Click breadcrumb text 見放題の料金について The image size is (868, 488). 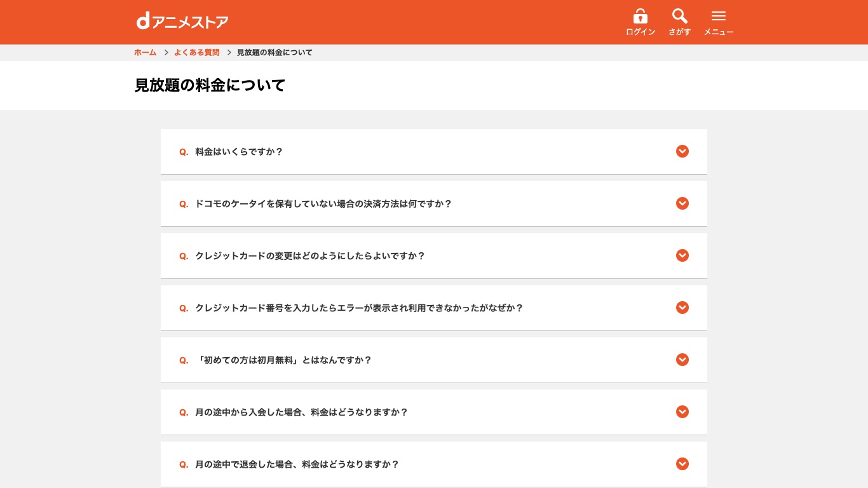pos(275,53)
